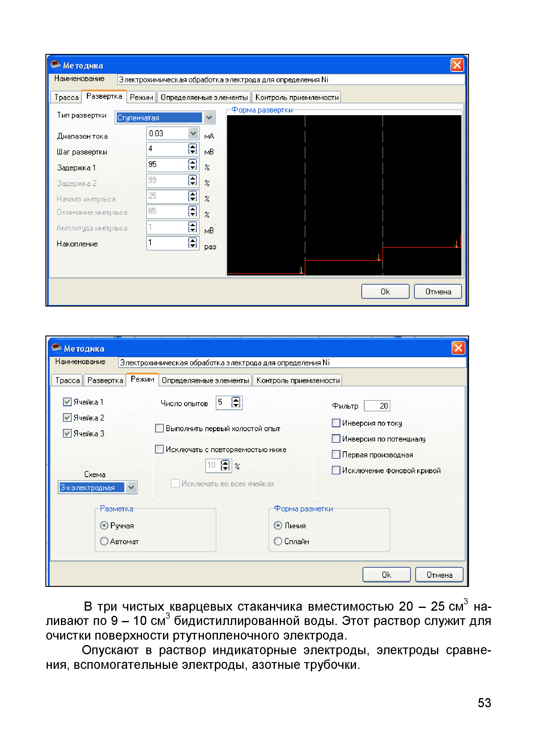Switch to Трасса tab in lower dialog
The width and height of the screenshot is (533, 756).
click(67, 380)
